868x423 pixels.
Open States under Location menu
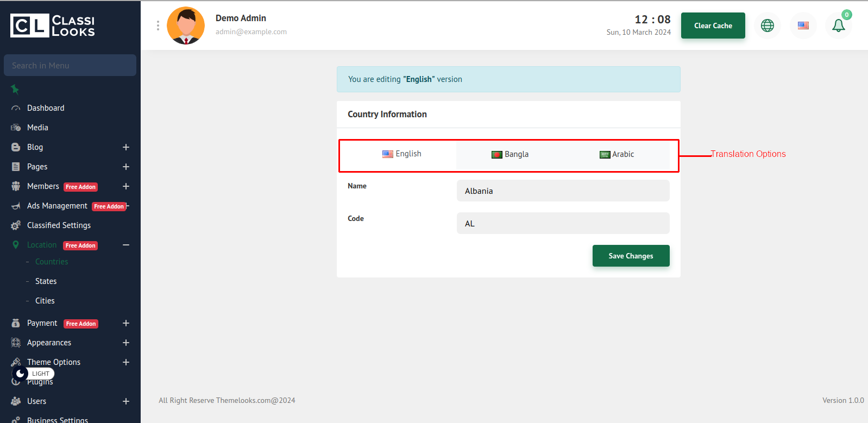coord(46,281)
